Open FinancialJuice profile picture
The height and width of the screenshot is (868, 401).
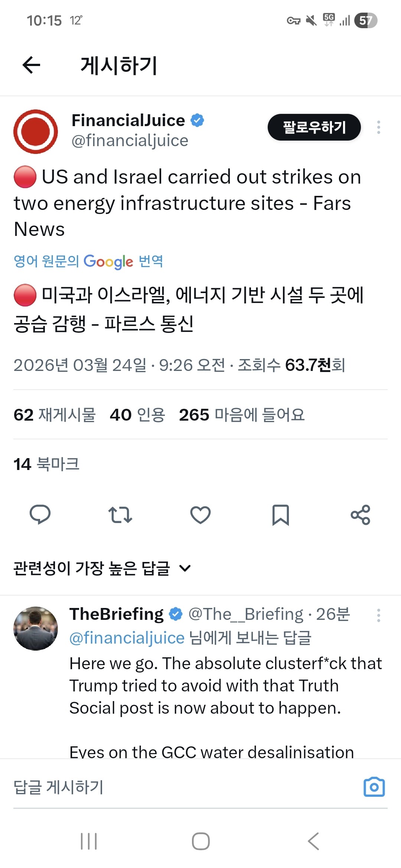point(36,131)
